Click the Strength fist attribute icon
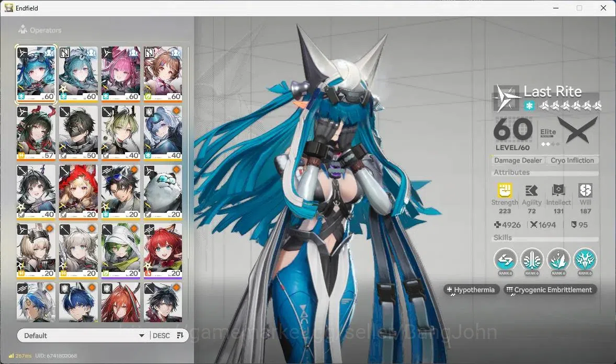Image resolution: width=616 pixels, height=364 pixels. (x=505, y=190)
